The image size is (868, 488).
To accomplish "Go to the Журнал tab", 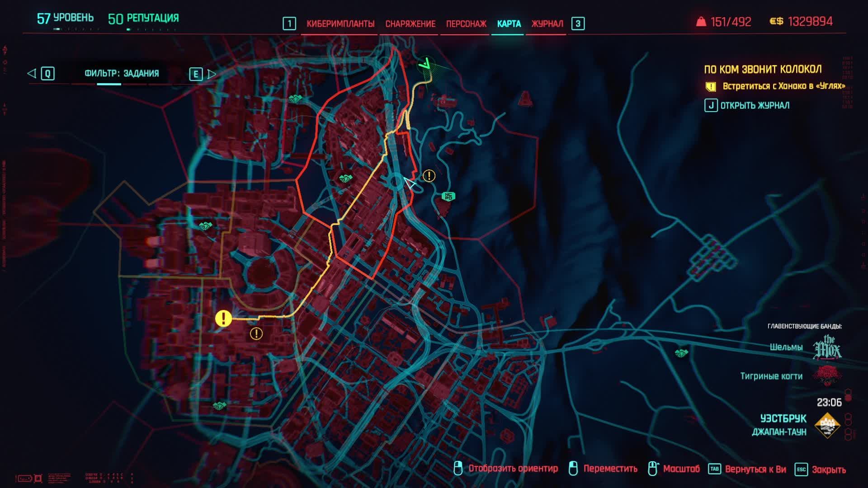I will click(547, 24).
